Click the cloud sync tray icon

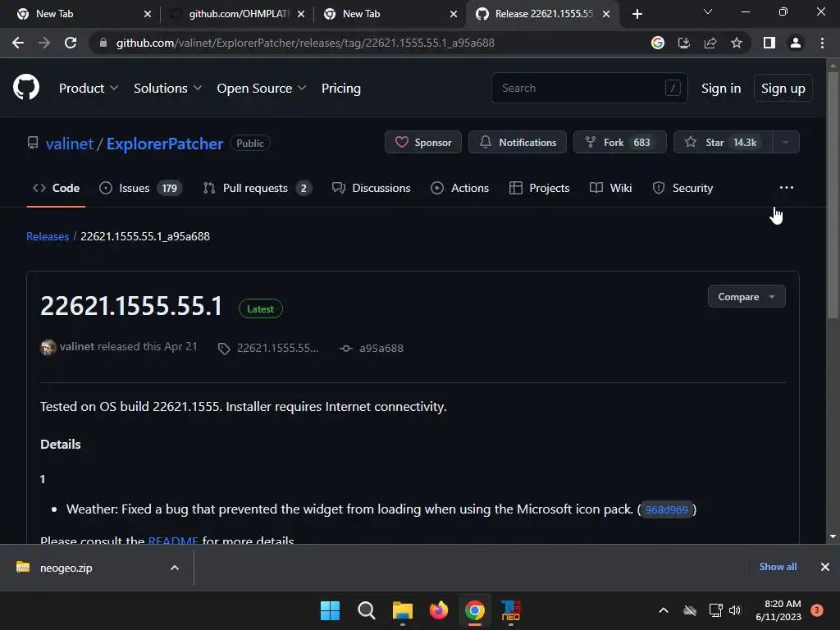point(690,610)
